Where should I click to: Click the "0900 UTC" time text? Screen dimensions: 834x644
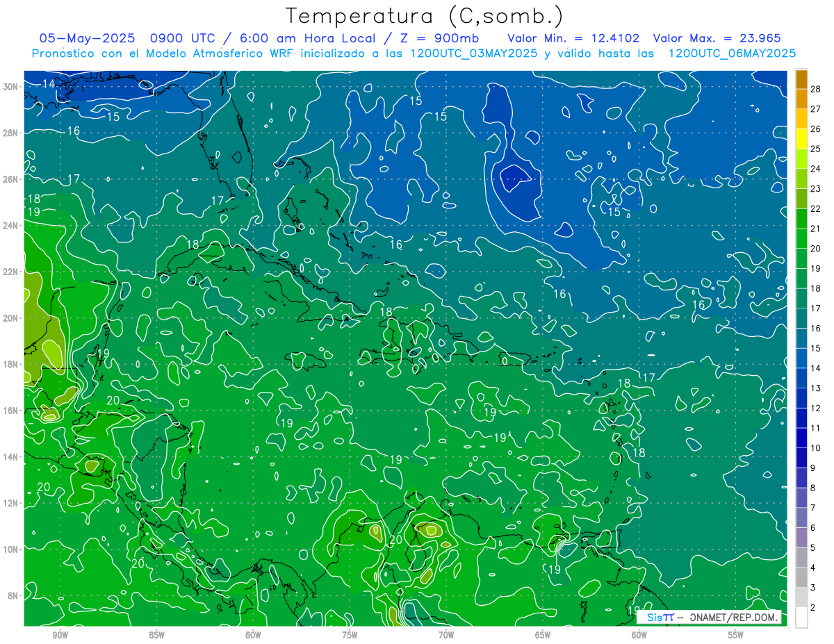[184, 38]
